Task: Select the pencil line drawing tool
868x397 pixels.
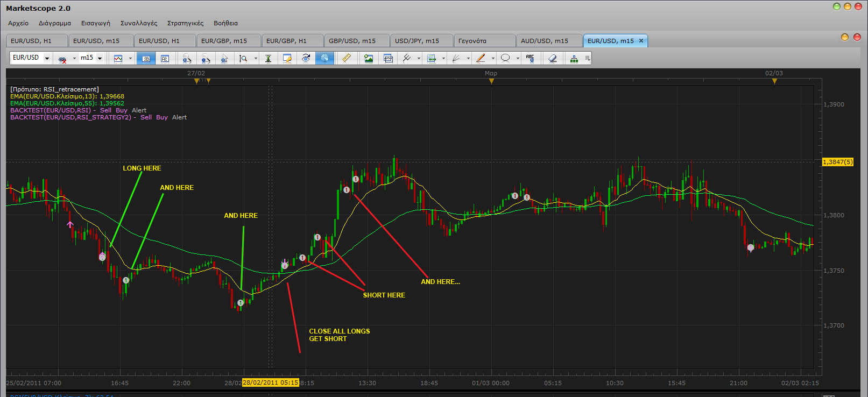Action: pyautogui.click(x=481, y=58)
